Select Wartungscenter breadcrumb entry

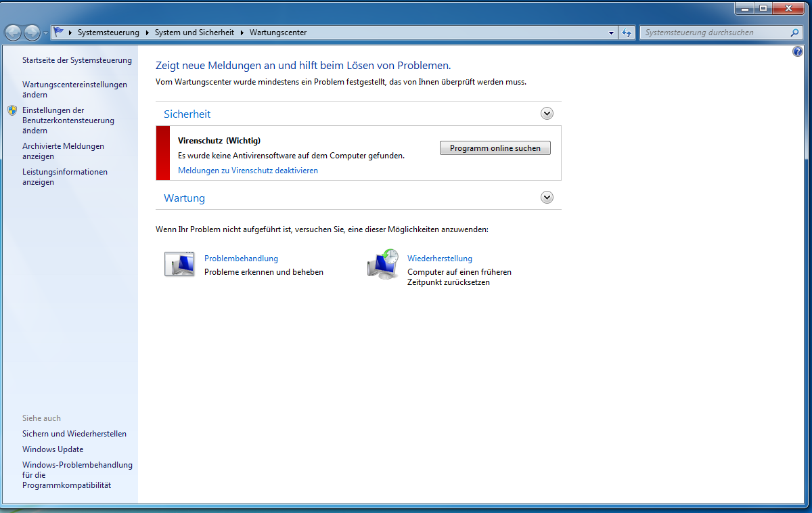[x=278, y=32]
